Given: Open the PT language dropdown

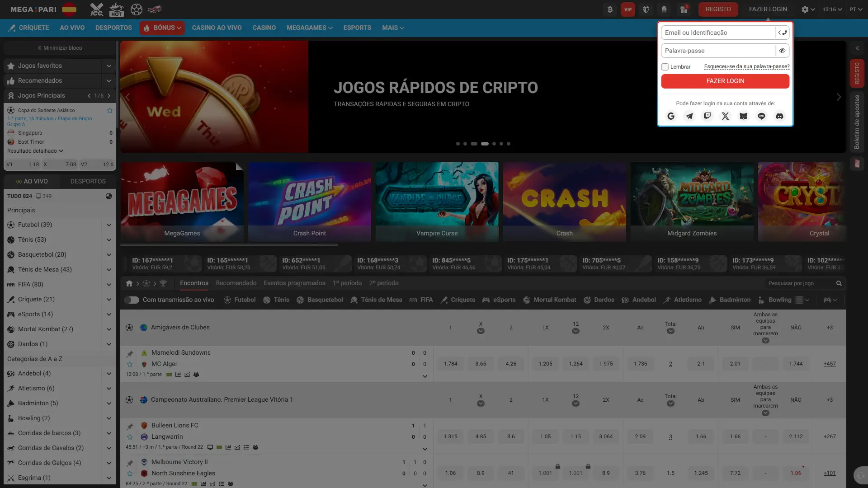Looking at the screenshot, I should pyautogui.click(x=856, y=9).
